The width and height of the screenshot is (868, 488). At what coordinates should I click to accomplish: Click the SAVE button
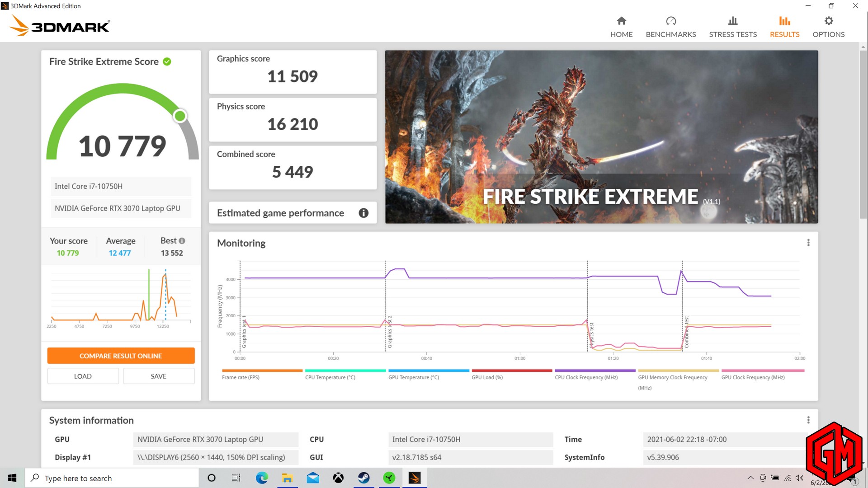(x=159, y=376)
